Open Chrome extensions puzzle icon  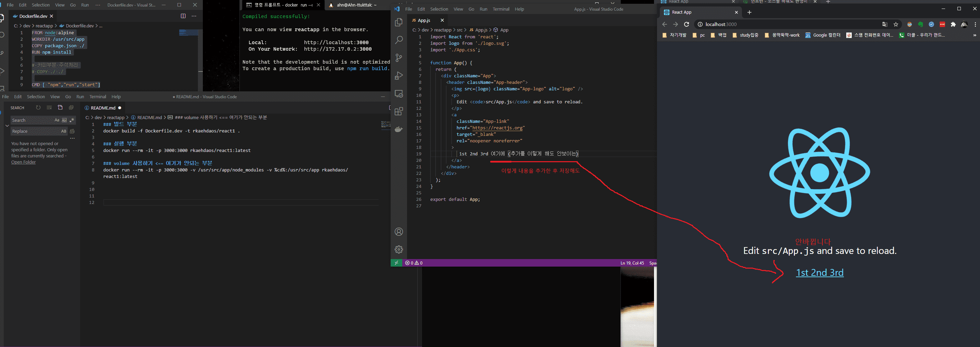953,24
